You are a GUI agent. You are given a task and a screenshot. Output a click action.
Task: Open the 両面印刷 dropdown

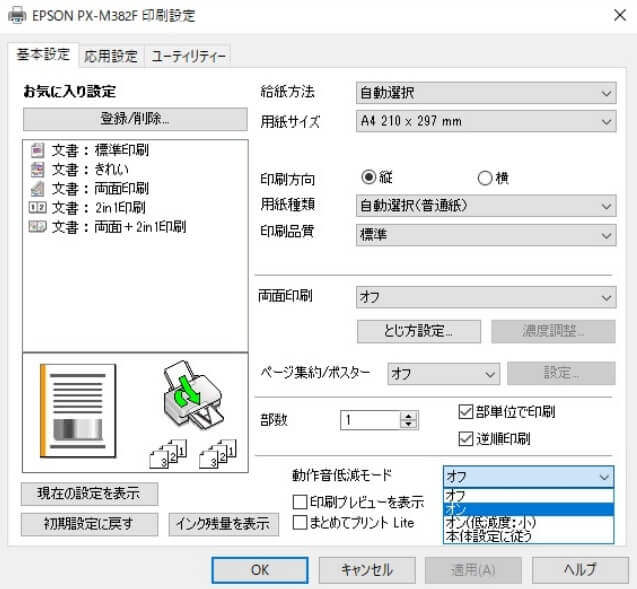(x=486, y=297)
